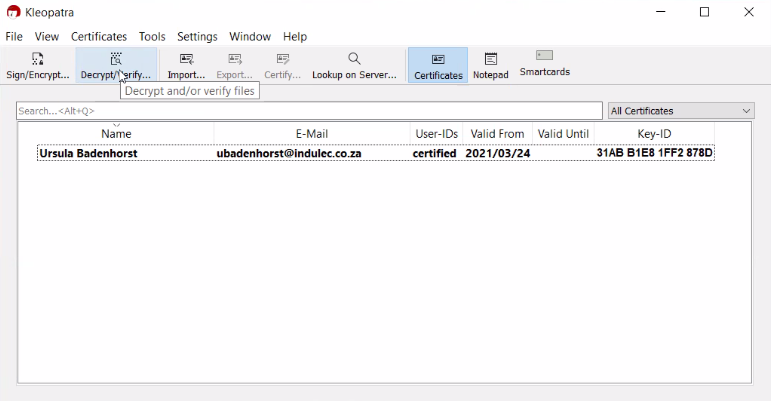Click the certified User-IDs cell
The width and height of the screenshot is (771, 401).
[434, 153]
